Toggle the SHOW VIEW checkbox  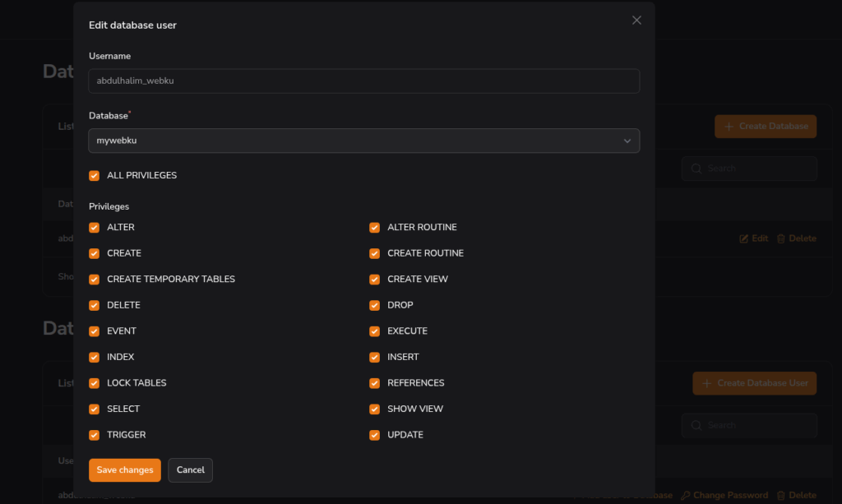pos(375,409)
